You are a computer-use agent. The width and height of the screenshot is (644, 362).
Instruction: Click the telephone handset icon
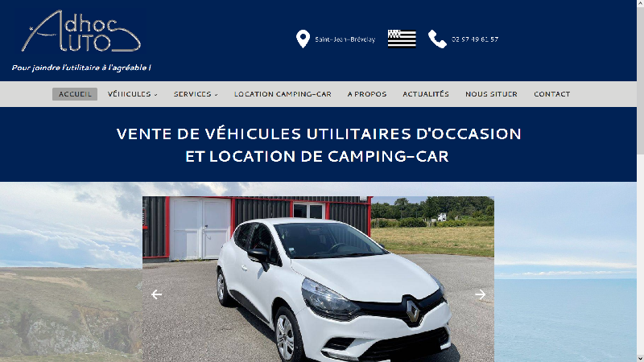[437, 39]
